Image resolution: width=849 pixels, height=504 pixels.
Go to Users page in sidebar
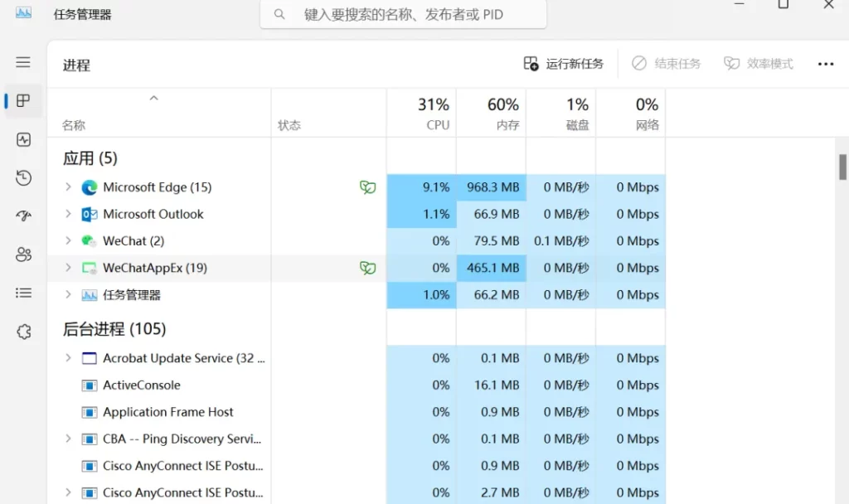point(23,254)
